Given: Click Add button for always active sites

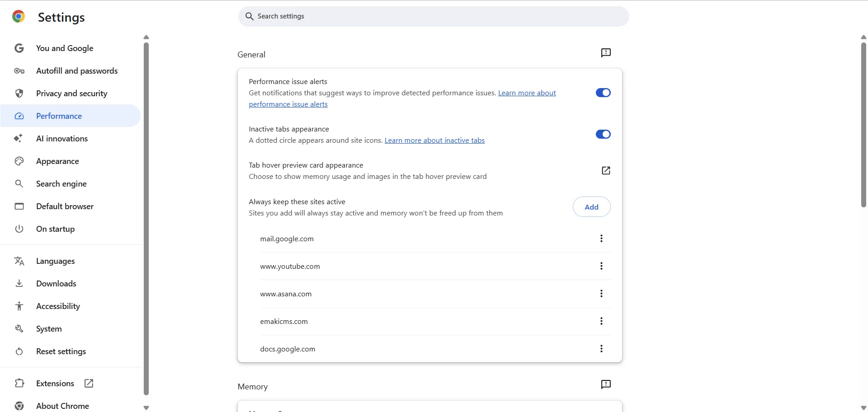Looking at the screenshot, I should [591, 207].
